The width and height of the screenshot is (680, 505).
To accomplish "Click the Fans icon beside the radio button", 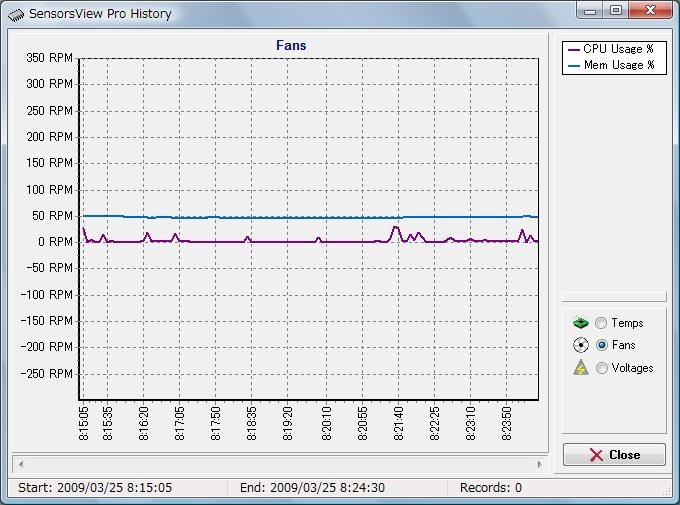I will coord(581,345).
